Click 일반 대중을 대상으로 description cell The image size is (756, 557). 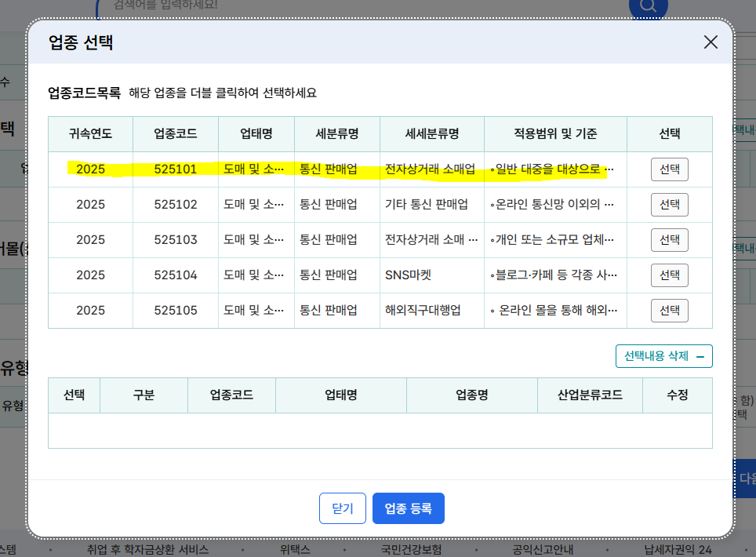[555, 169]
